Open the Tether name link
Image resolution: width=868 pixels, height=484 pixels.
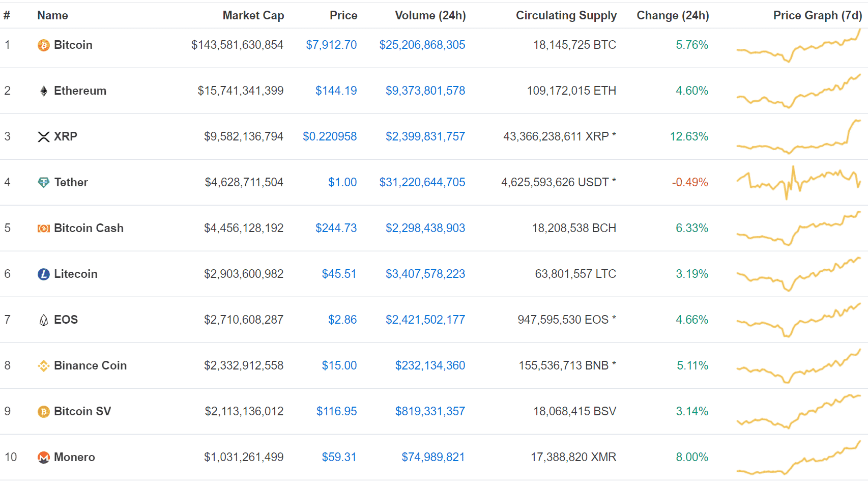71,182
